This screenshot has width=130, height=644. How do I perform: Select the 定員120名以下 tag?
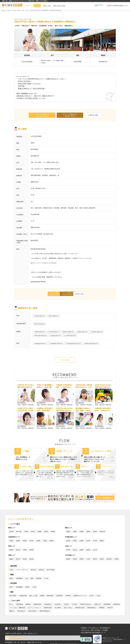point(25,26)
